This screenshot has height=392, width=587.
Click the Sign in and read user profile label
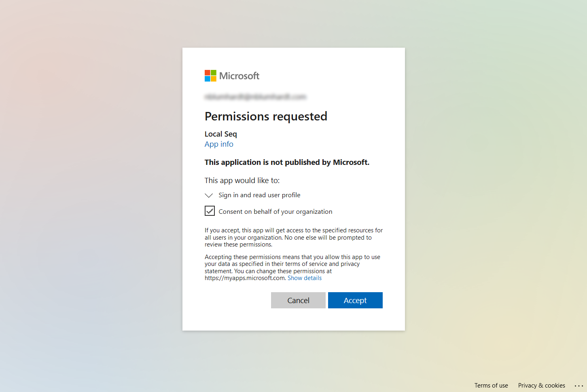259,195
